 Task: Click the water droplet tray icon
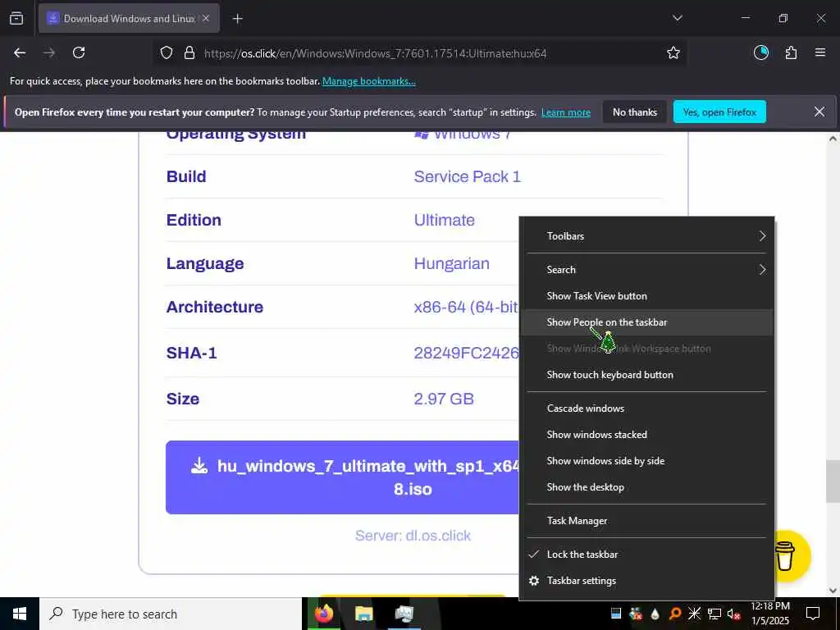pyautogui.click(x=655, y=614)
